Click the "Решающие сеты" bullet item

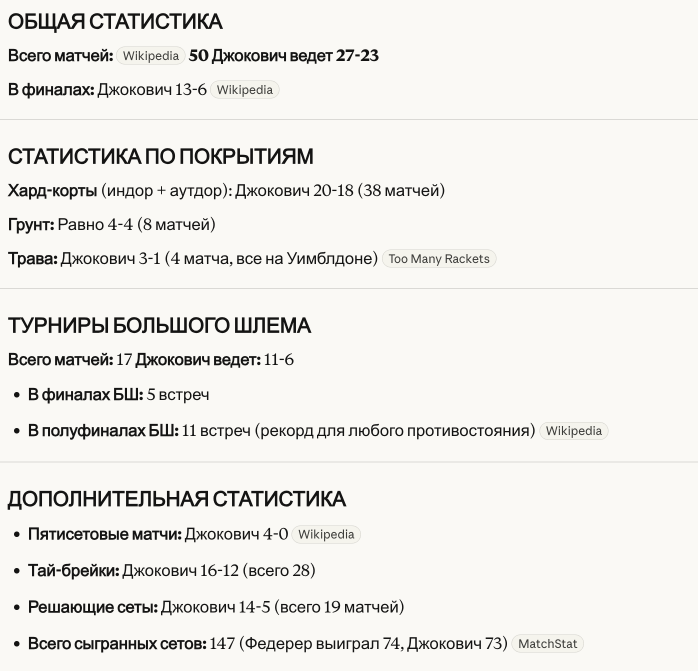pyautogui.click(x=215, y=607)
